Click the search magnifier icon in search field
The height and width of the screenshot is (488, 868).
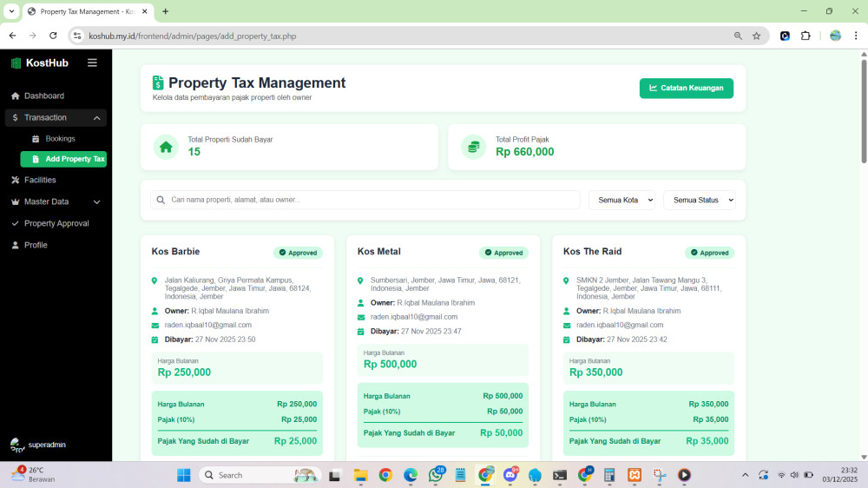[x=161, y=200]
